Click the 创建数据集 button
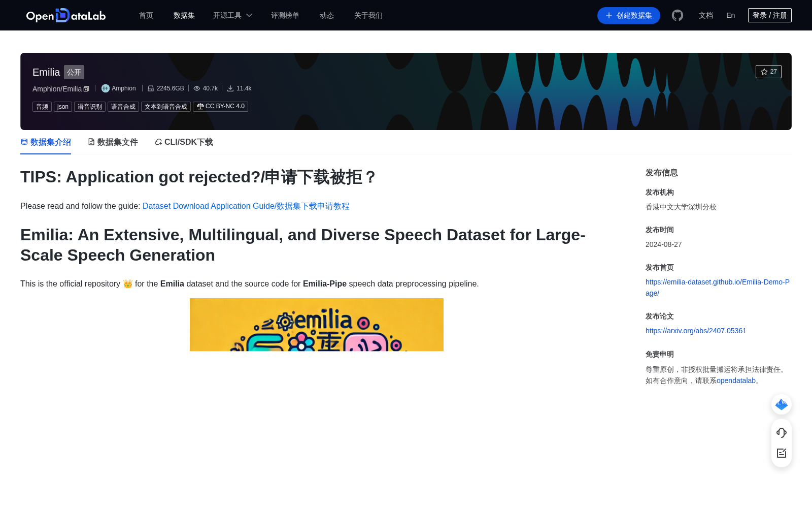The width and height of the screenshot is (812, 508). click(x=629, y=15)
